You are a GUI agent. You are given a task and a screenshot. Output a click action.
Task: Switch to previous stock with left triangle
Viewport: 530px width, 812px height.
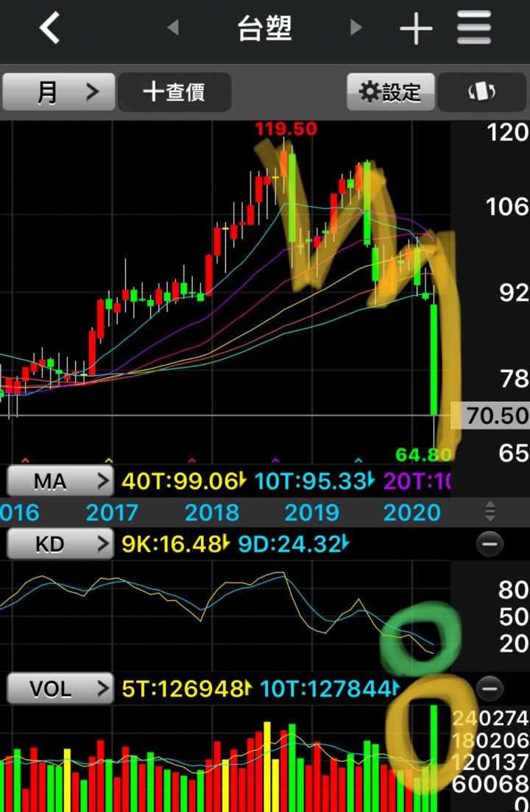(x=173, y=27)
